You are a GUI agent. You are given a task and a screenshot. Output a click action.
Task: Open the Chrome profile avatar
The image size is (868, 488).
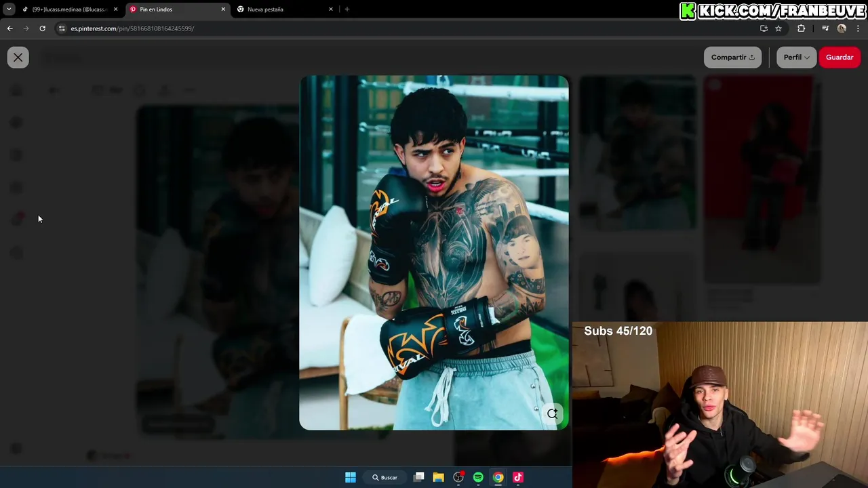(842, 28)
